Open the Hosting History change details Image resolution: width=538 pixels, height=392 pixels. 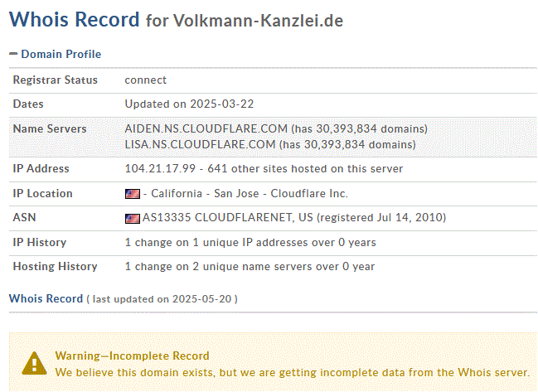[x=250, y=267]
